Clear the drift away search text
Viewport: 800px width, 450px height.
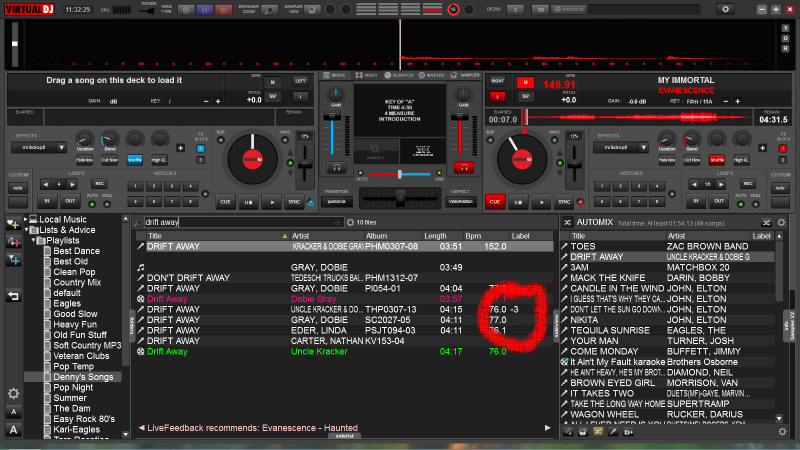pos(337,222)
